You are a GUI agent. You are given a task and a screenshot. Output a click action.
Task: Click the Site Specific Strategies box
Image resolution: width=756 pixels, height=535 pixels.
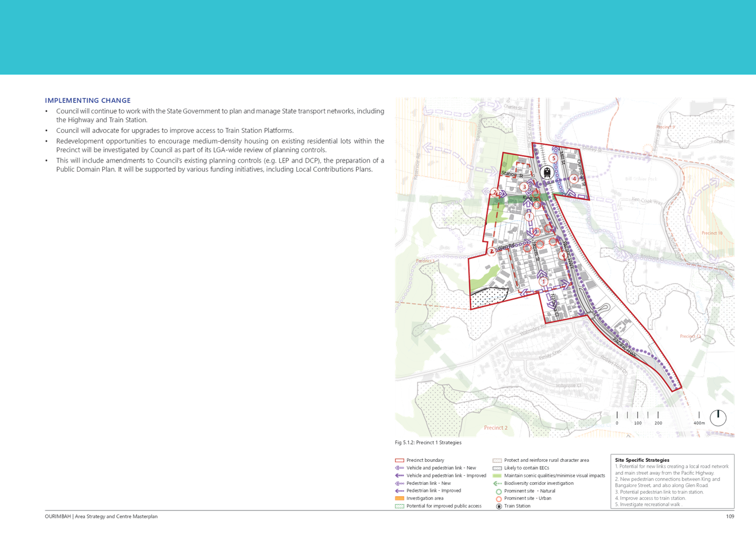pos(673,482)
